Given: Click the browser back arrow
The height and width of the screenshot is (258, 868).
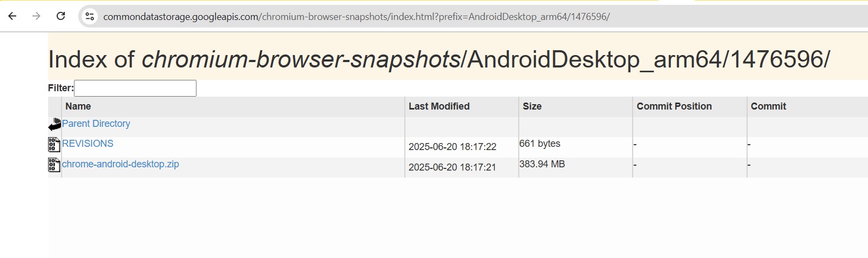Looking at the screenshot, I should click(x=12, y=16).
